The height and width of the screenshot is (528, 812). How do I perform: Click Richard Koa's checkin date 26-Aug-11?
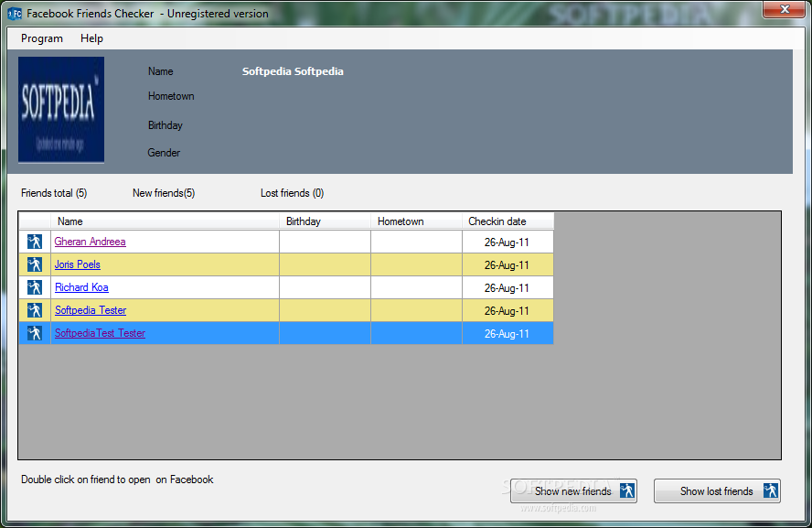click(x=507, y=287)
